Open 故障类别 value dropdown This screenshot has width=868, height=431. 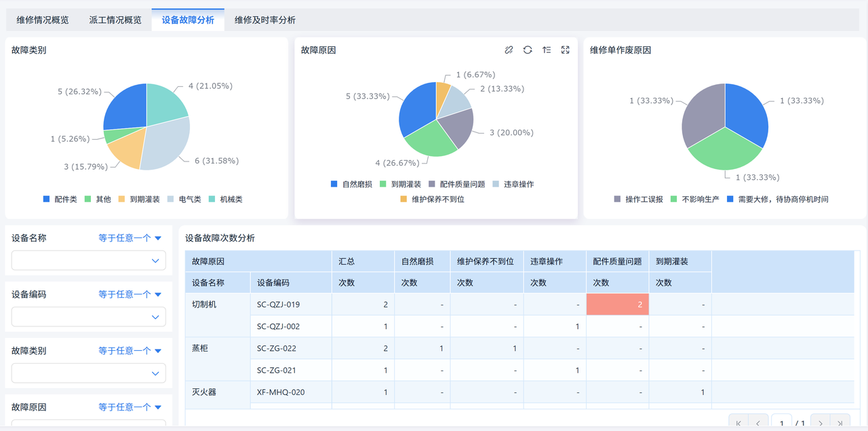[x=89, y=373]
